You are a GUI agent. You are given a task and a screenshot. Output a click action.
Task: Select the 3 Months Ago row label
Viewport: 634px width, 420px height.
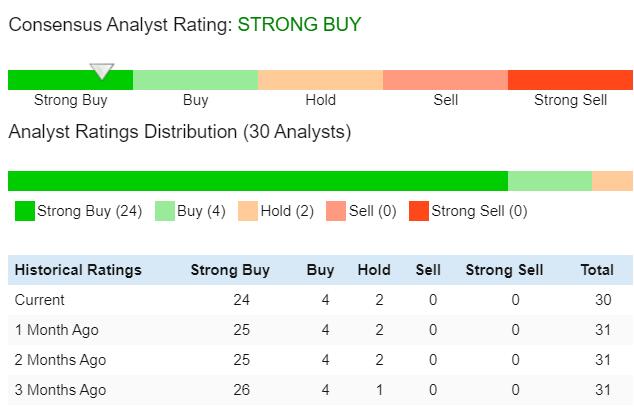point(60,390)
